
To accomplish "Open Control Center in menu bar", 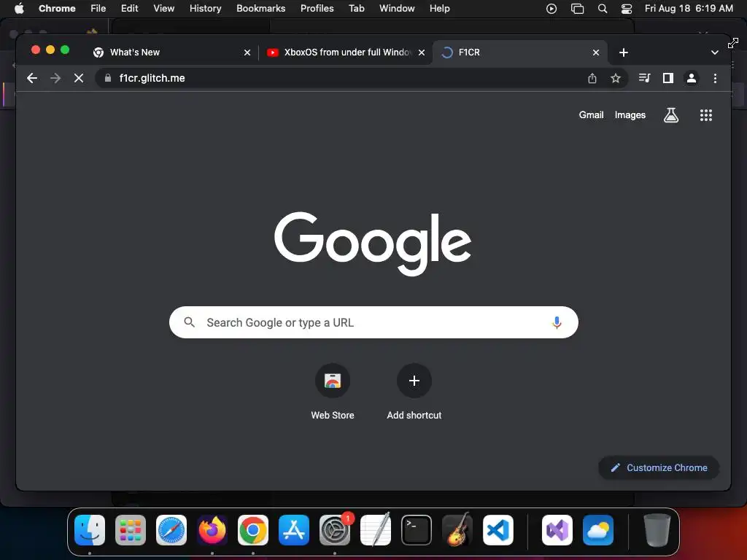I will (627, 9).
